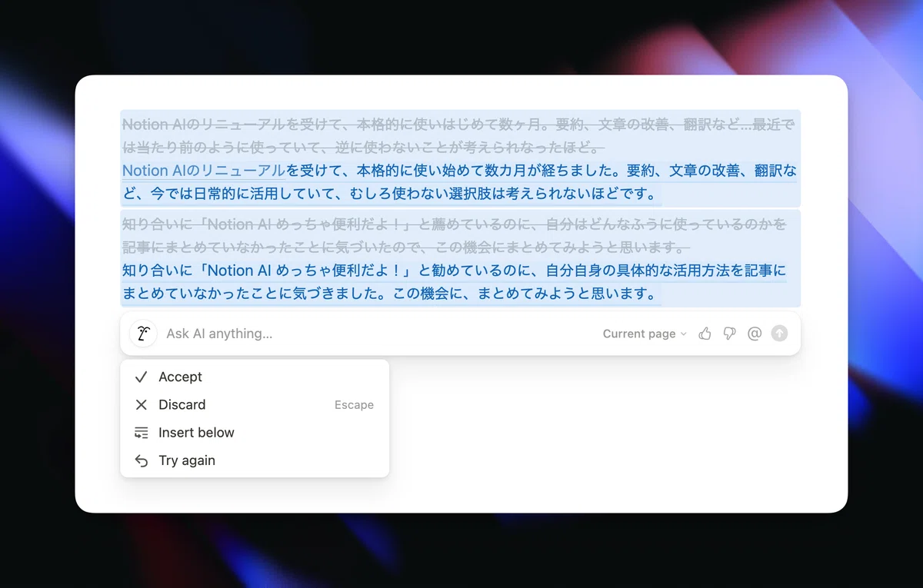Click the Insert below lines icon
Screen dimensions: 923x588
pyautogui.click(x=141, y=433)
